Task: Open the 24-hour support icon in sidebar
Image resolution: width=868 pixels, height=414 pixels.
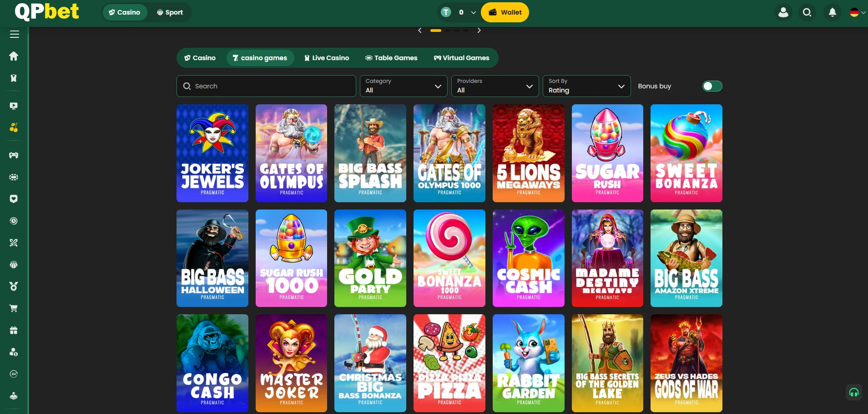Action: [x=14, y=374]
